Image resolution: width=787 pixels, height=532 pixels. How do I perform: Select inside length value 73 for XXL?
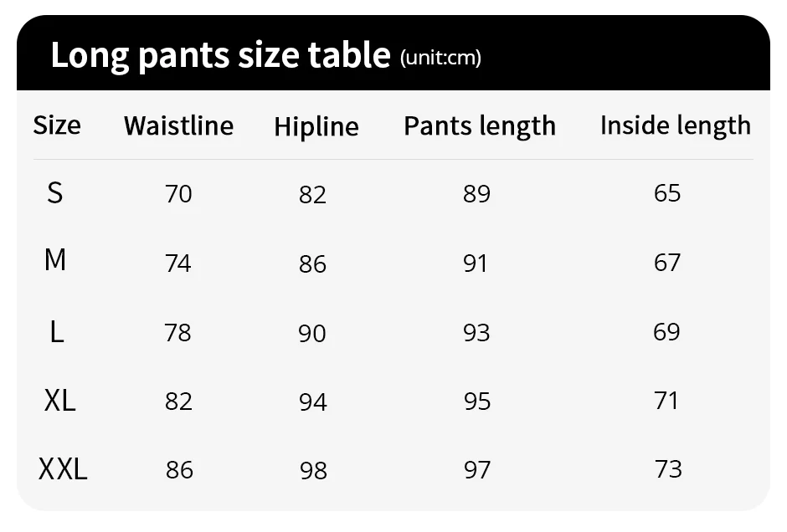click(669, 468)
